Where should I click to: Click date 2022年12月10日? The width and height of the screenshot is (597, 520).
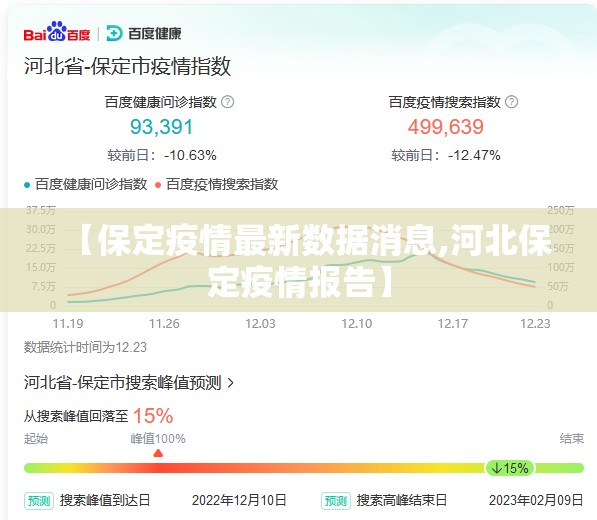coord(239,500)
